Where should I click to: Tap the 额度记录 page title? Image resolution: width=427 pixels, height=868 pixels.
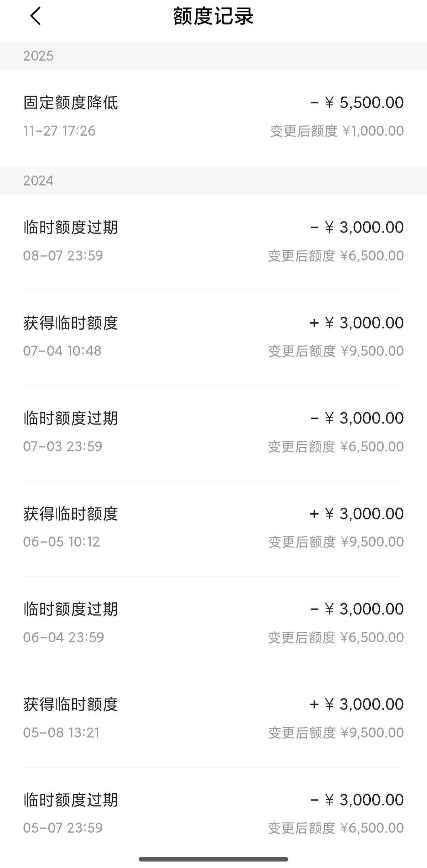pos(213,16)
